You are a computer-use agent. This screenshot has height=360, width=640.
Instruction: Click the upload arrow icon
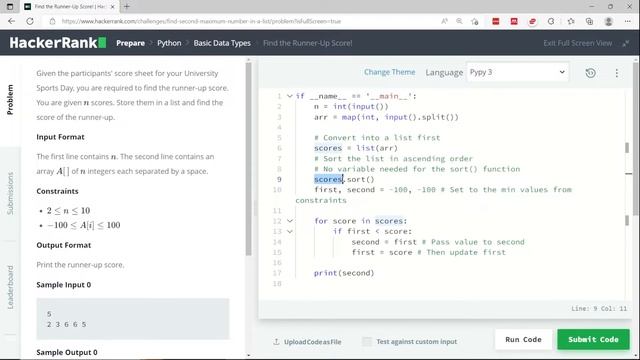coord(276,342)
